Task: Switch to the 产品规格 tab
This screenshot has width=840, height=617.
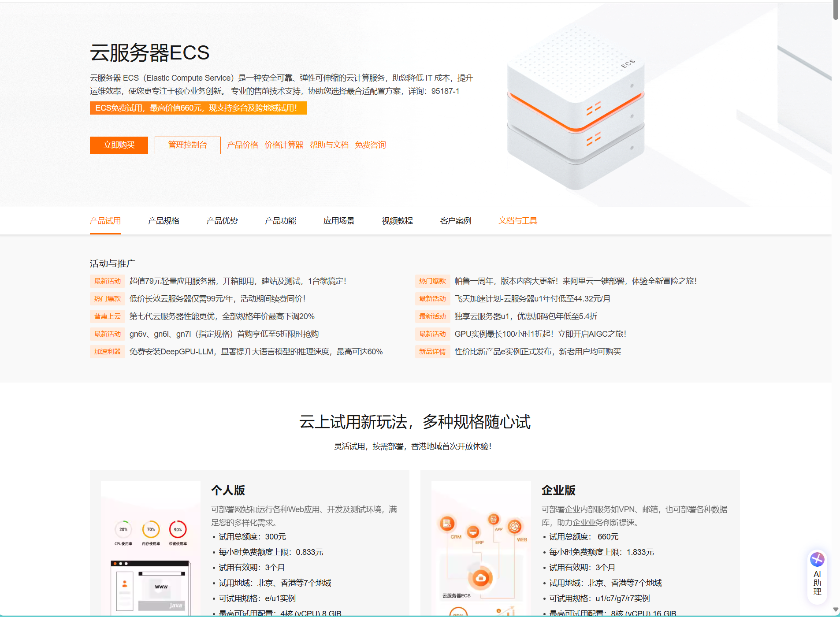Action: pos(164,221)
